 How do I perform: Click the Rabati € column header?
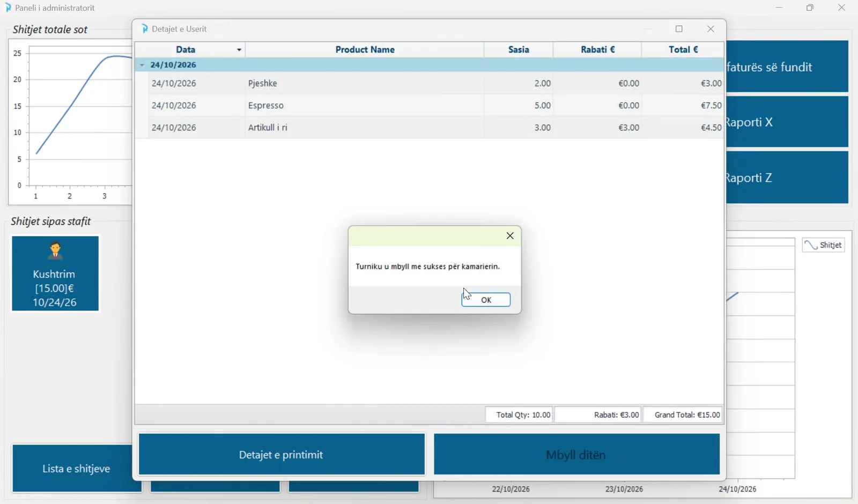597,49
